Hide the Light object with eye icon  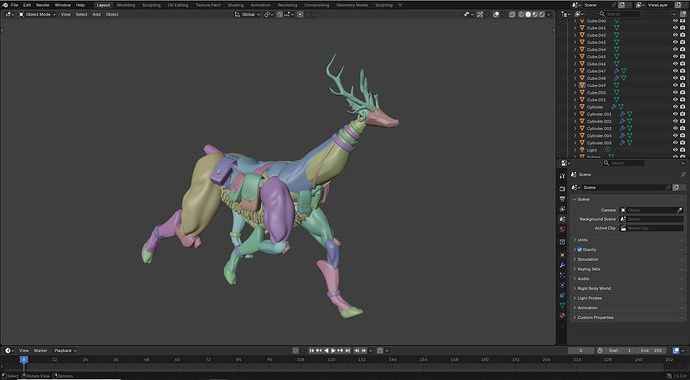675,150
